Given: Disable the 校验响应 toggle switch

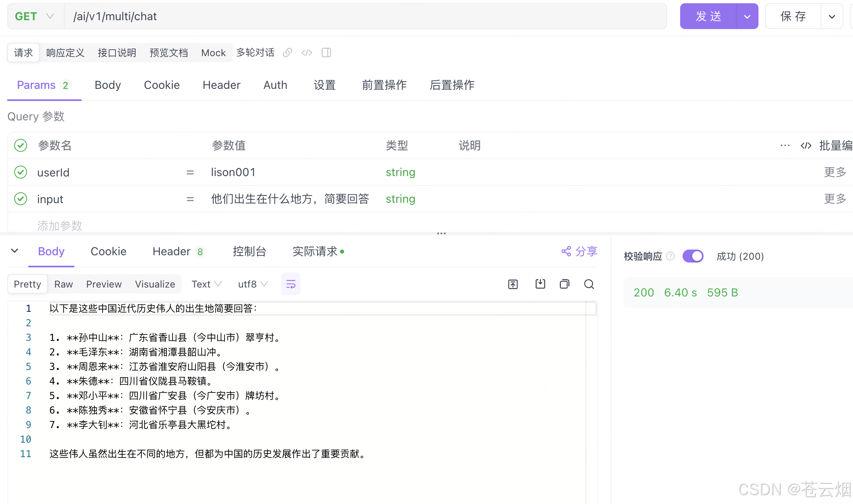Looking at the screenshot, I should pos(693,256).
